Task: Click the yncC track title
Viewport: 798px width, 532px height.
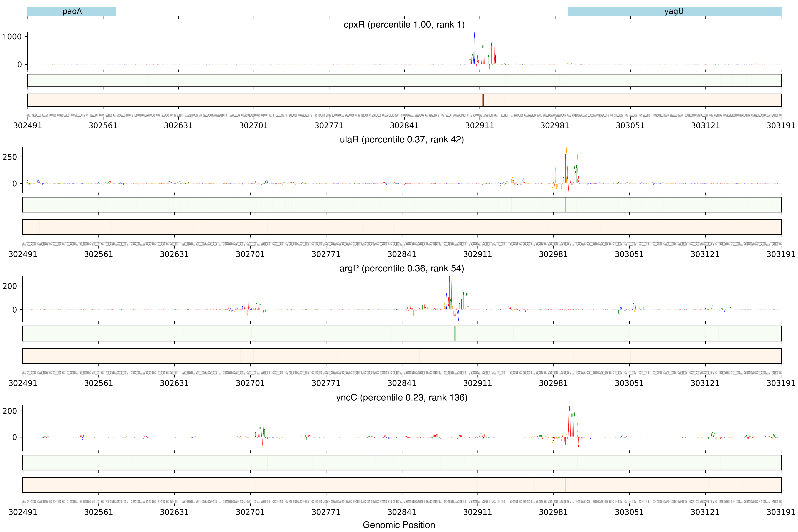Action: tap(402, 397)
